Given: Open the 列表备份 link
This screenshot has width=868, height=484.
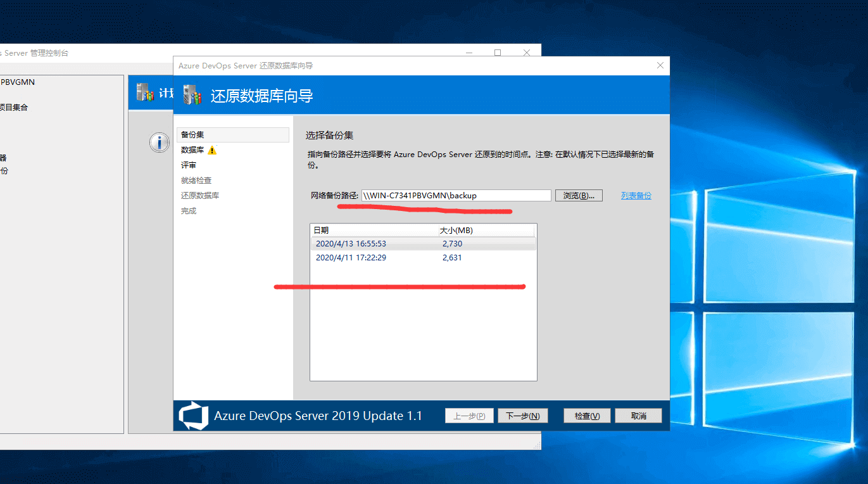Looking at the screenshot, I should 636,196.
